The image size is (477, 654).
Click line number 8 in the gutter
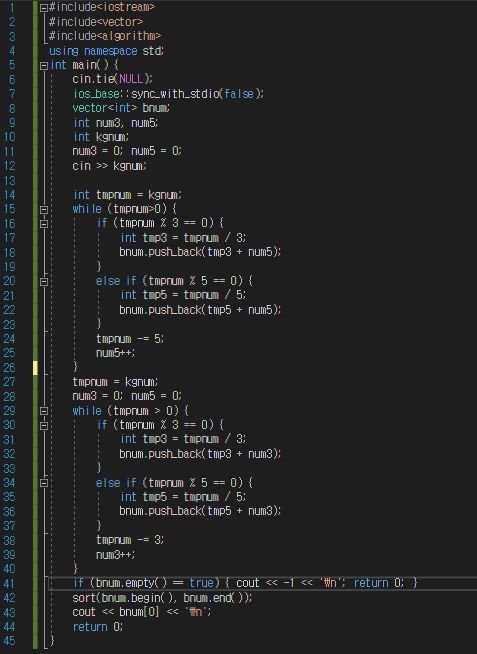point(12,108)
